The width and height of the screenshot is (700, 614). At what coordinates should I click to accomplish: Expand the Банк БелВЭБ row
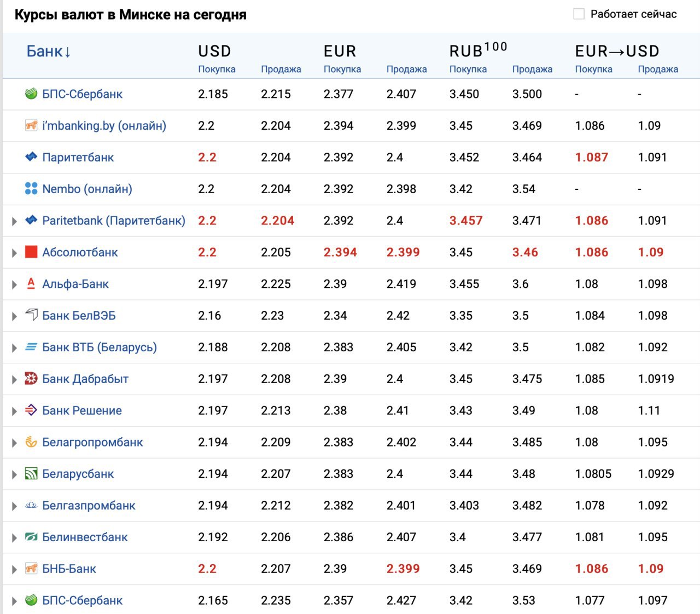click(15, 316)
